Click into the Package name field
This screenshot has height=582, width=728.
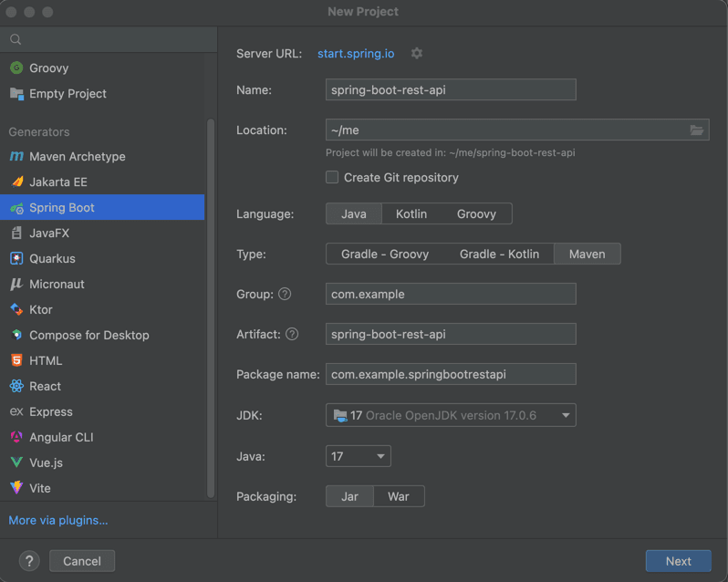(451, 374)
